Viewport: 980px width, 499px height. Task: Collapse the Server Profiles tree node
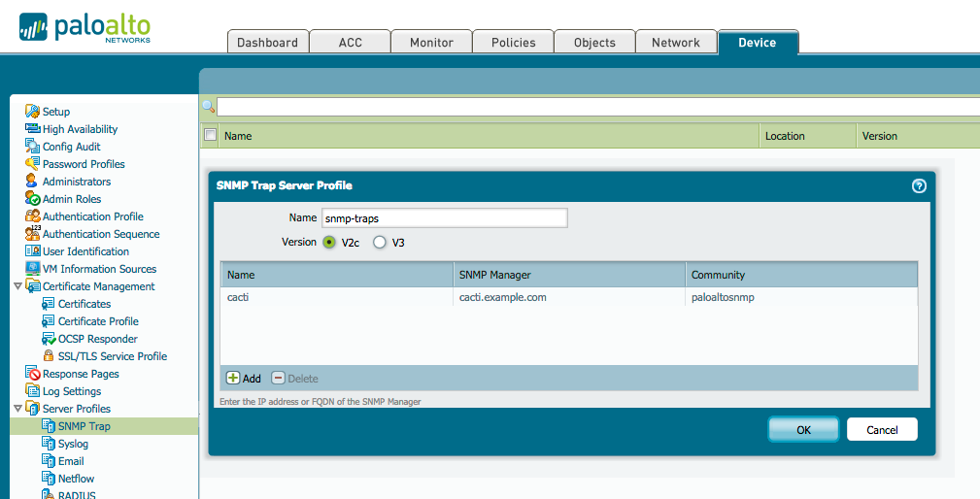(17, 409)
